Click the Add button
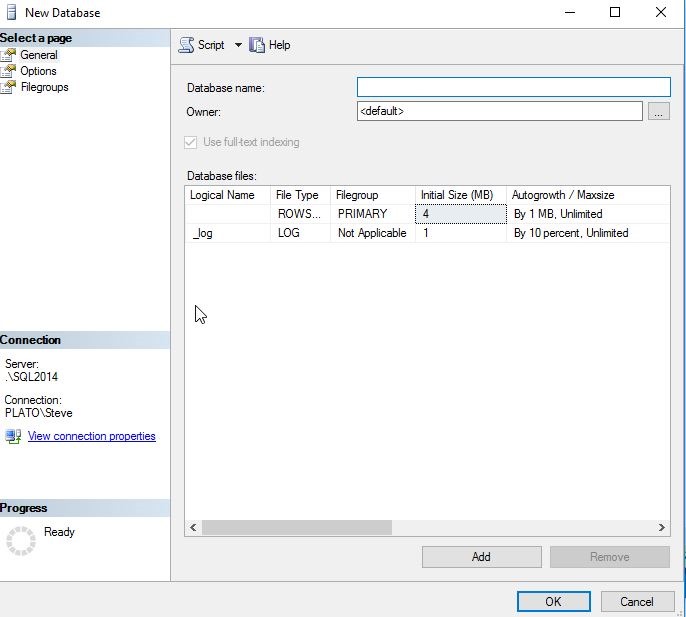 (x=481, y=557)
